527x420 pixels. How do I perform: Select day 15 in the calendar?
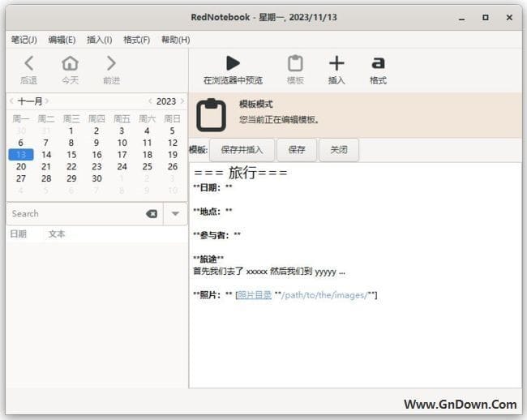(x=71, y=155)
